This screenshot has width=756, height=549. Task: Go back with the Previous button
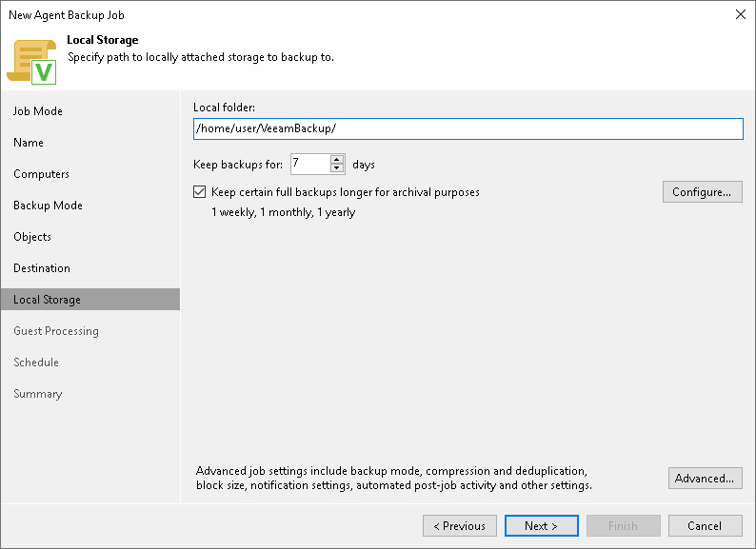[460, 526]
